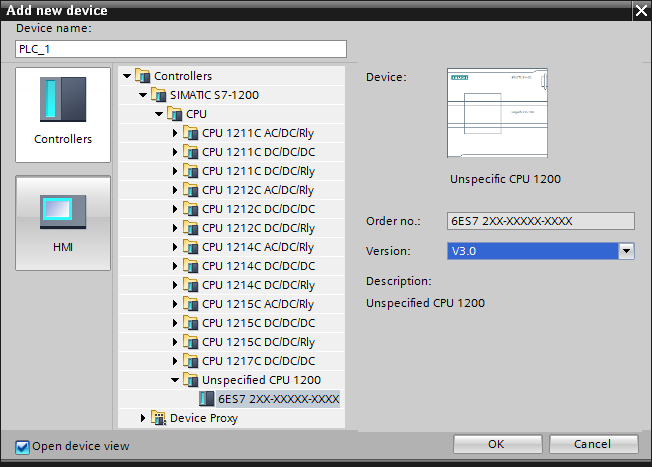Expand CPU 1212C DC/DC/DC node
Screen dimensions: 652x467
point(175,209)
